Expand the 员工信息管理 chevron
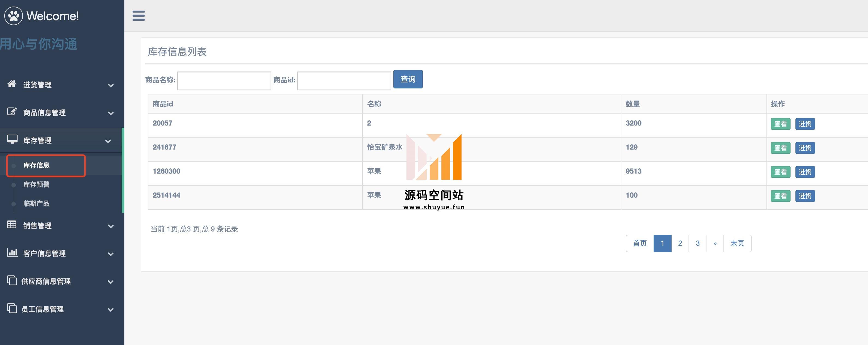The width and height of the screenshot is (868, 345). coord(110,310)
